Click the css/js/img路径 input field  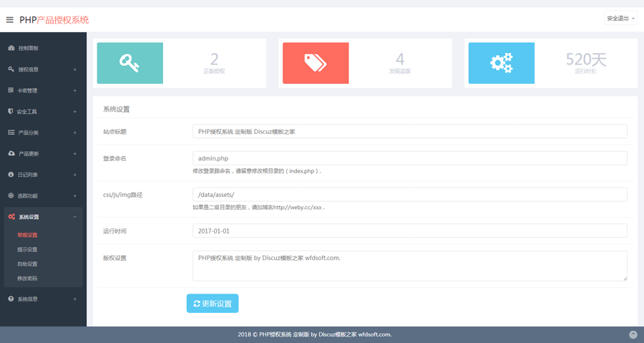[x=410, y=194]
